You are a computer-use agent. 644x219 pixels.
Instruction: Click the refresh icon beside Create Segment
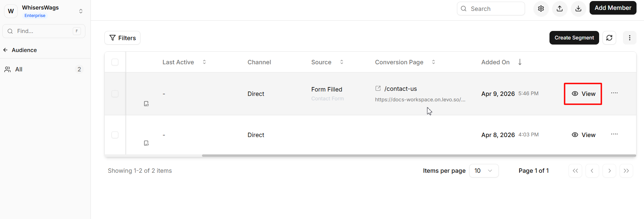point(609,38)
